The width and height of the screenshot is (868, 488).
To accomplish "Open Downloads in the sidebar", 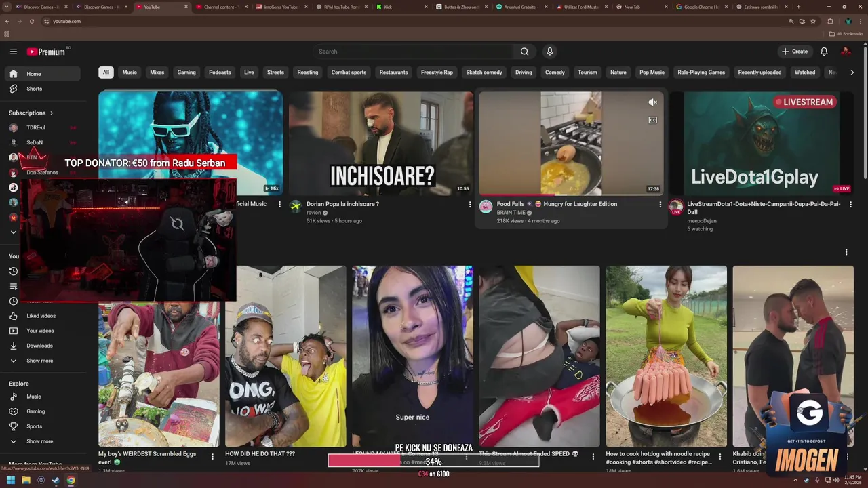I will 42,346.
